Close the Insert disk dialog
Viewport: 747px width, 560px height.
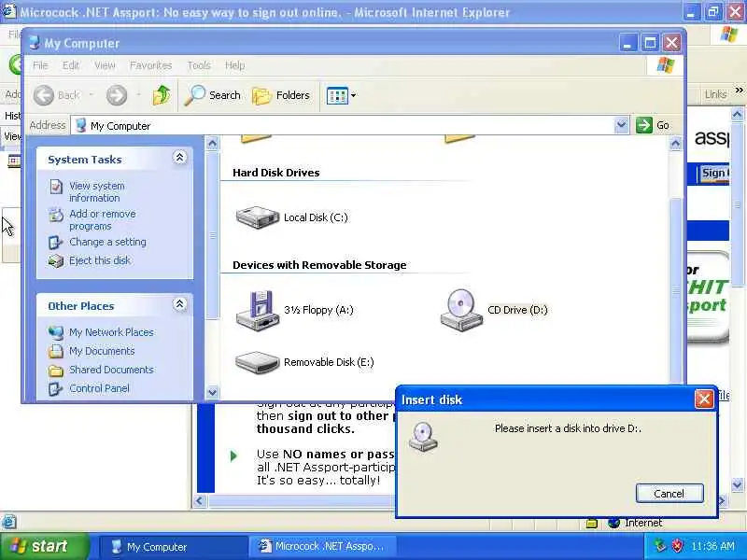704,399
